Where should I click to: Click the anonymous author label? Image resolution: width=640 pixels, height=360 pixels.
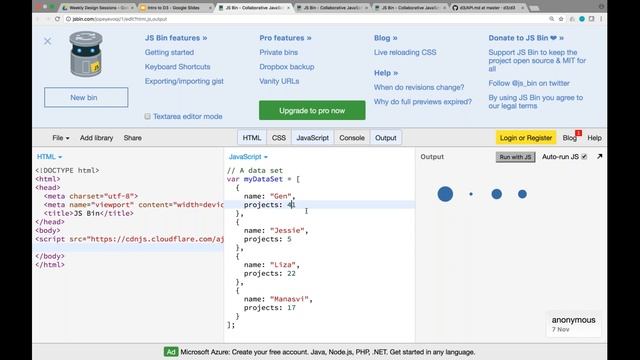573,320
